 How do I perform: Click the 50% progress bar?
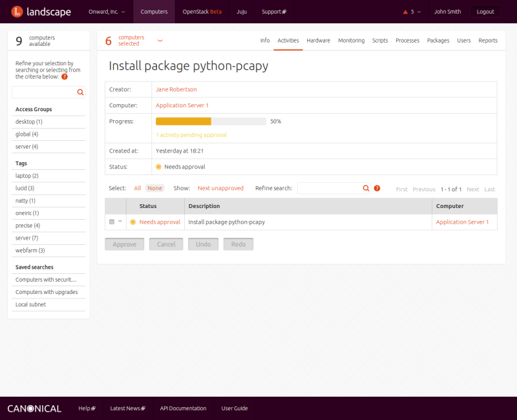[x=211, y=121]
